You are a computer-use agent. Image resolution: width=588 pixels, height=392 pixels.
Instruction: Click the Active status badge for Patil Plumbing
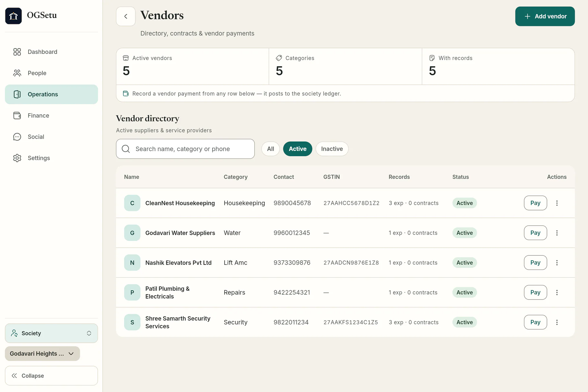465,292
